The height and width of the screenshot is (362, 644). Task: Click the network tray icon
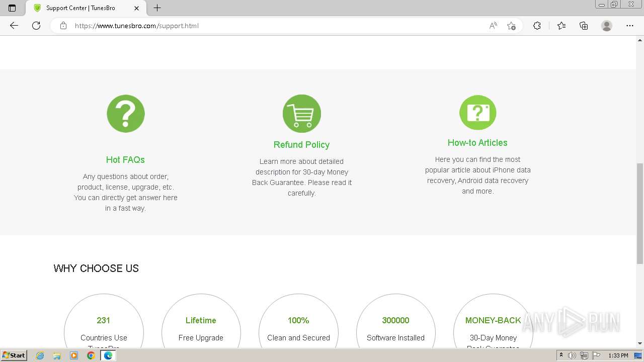584,355
